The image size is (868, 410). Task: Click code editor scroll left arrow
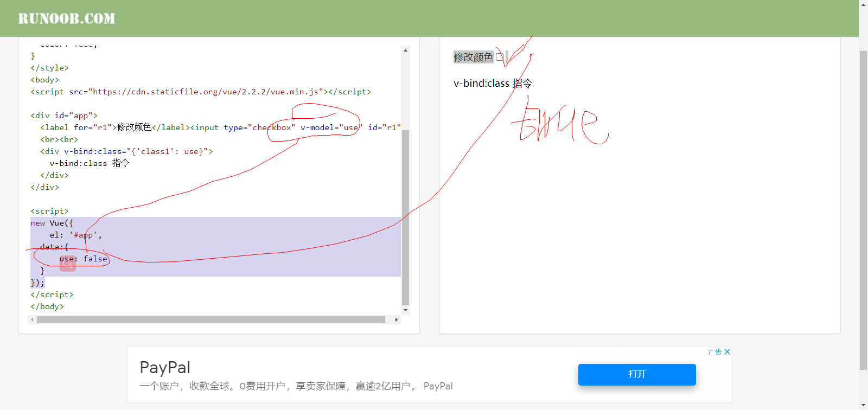click(x=33, y=320)
